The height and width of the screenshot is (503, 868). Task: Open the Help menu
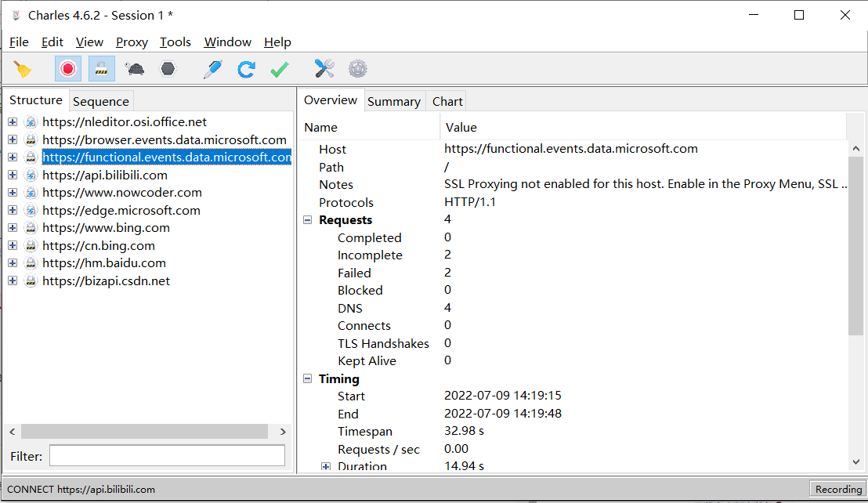[277, 42]
